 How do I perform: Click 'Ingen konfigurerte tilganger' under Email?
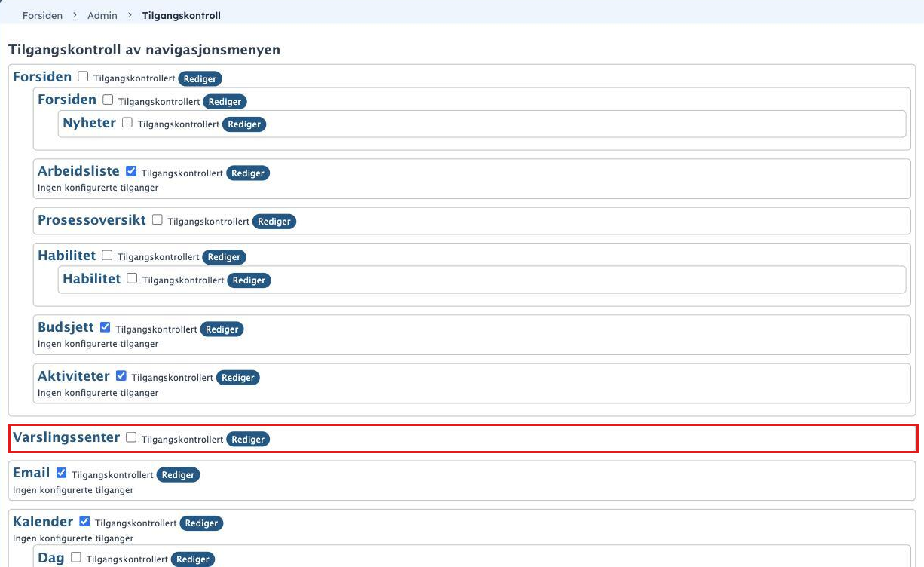(x=73, y=490)
